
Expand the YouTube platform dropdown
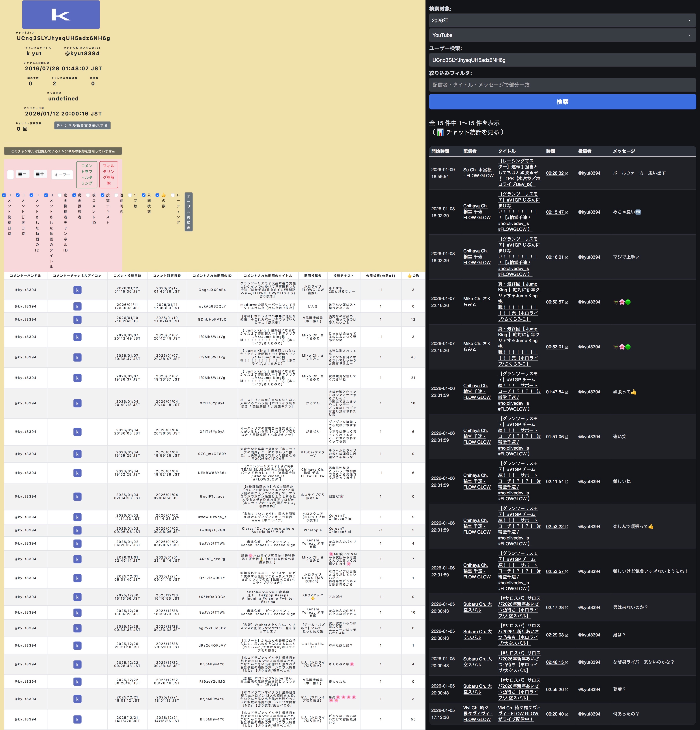pos(562,35)
